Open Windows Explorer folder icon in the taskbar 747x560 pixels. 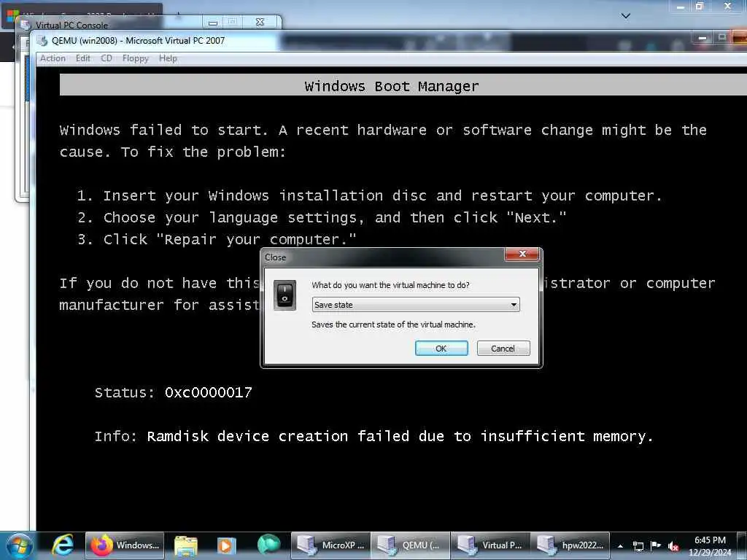tap(186, 546)
